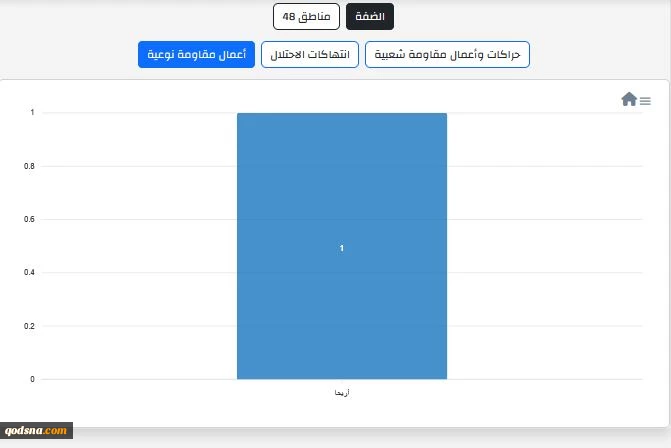The image size is (671, 448).
Task: Click the y-axis label 0.4
Action: pos(29,272)
